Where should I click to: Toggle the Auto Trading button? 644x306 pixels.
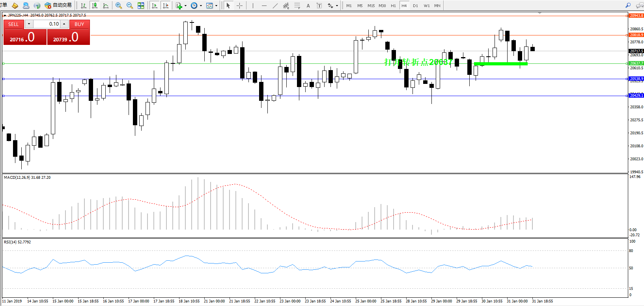tap(58, 5)
